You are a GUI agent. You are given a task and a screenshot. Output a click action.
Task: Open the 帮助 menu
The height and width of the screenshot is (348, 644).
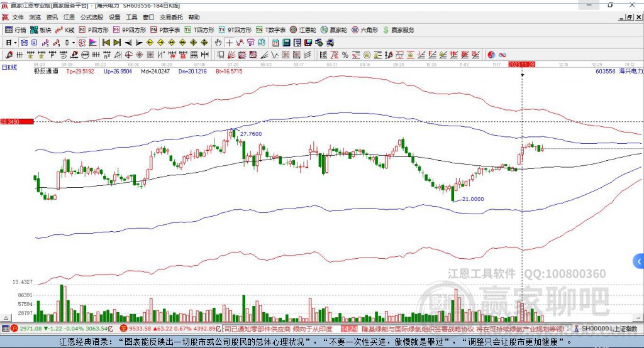coord(194,17)
